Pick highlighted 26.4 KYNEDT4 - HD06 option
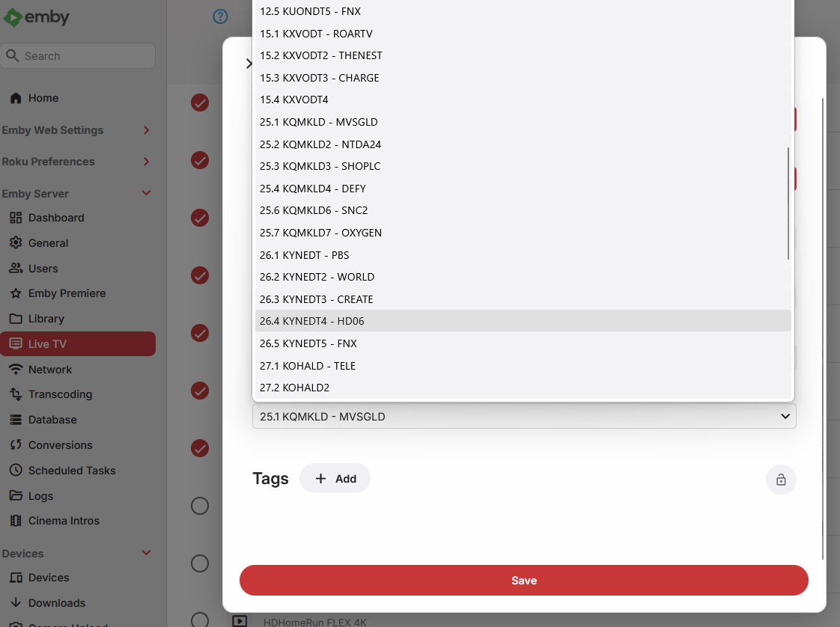The width and height of the screenshot is (840, 627). pyautogui.click(x=523, y=321)
